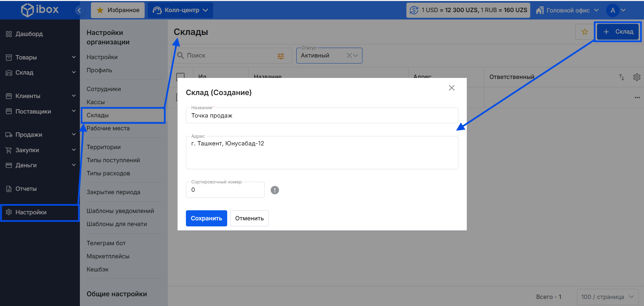Close the Склад creation dialog
Viewport: 644px width, 306px height.
451,88
